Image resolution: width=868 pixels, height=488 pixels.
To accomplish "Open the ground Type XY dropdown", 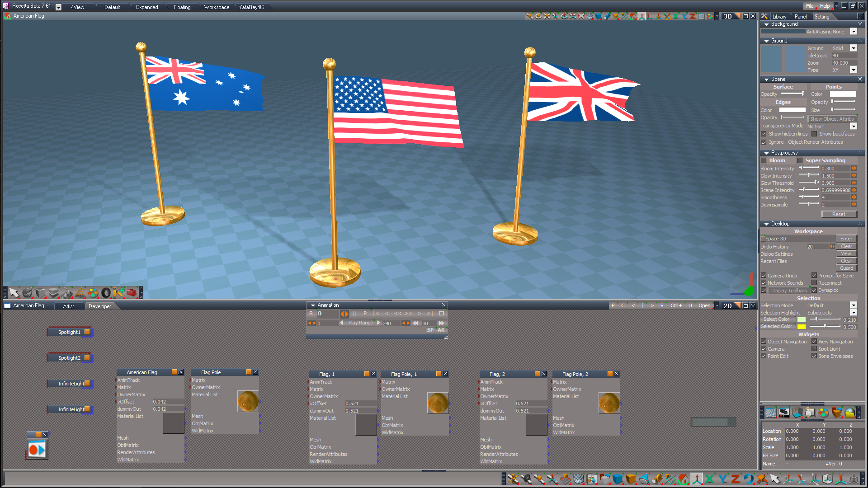I will [x=854, y=70].
